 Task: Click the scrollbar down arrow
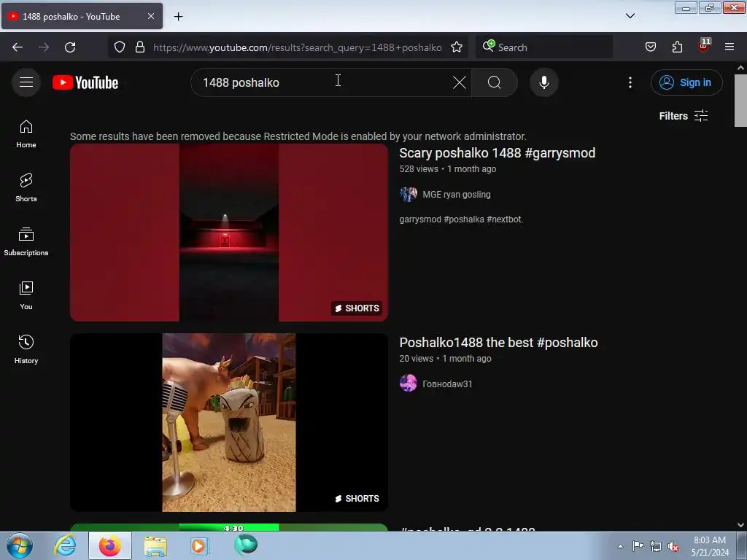point(740,525)
